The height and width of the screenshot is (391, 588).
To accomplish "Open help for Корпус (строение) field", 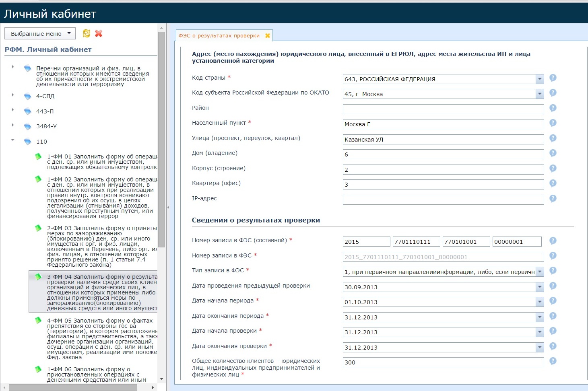I will pyautogui.click(x=553, y=168).
